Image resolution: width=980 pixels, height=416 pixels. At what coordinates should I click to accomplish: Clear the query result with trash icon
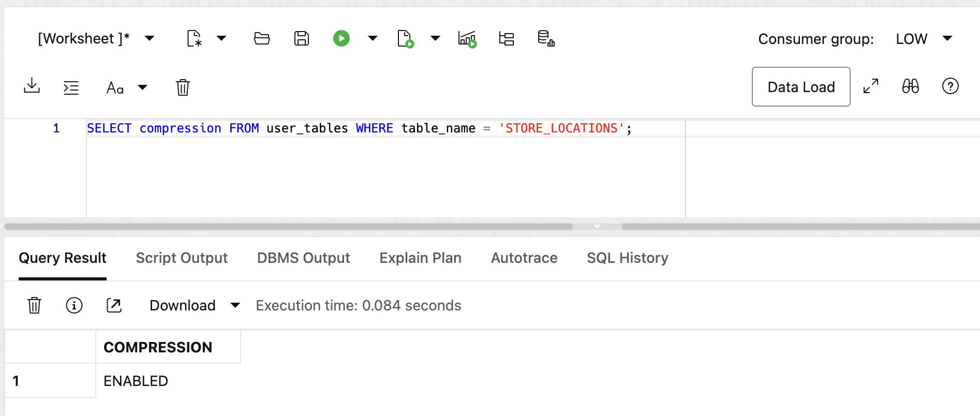coord(34,305)
